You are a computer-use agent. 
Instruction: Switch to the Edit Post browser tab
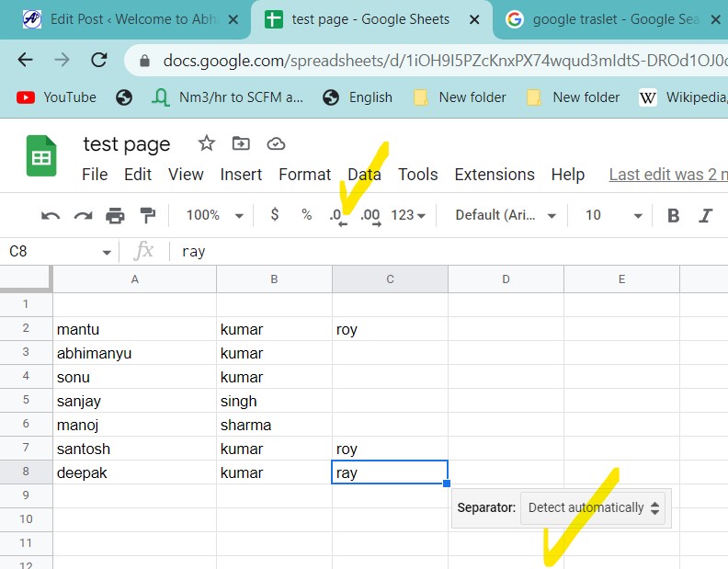point(125,19)
